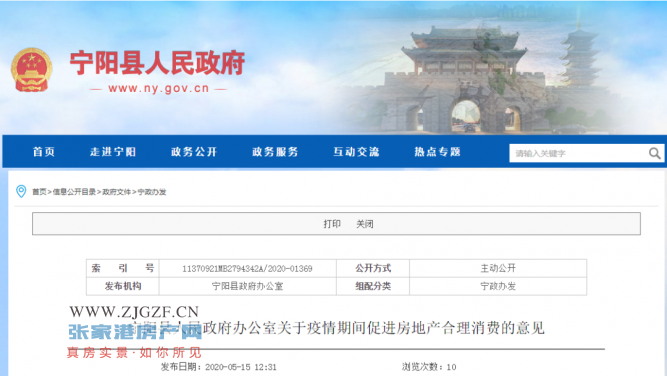Open the 走进宁阳 navigation item

click(x=113, y=152)
